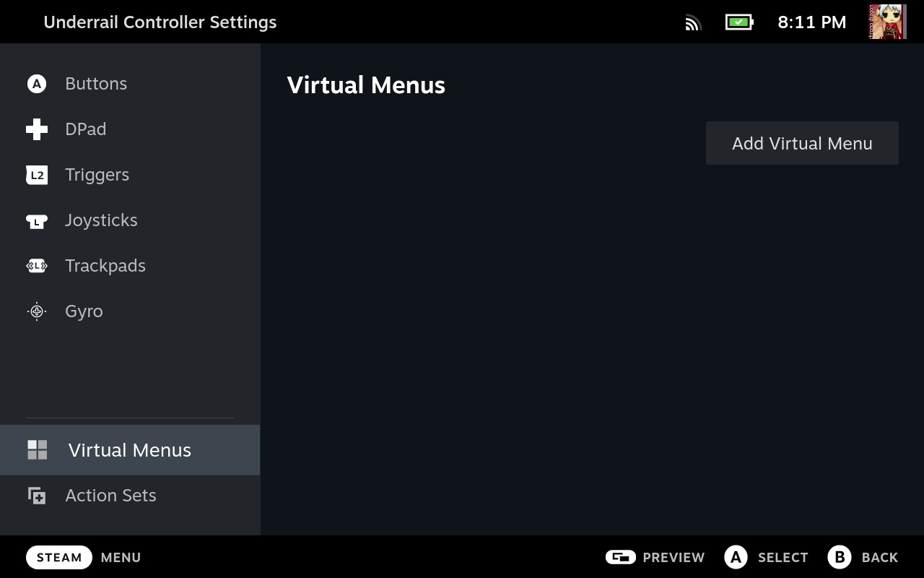Viewport: 924px width, 578px height.
Task: Click the L2 Triggers icon
Action: (x=36, y=175)
